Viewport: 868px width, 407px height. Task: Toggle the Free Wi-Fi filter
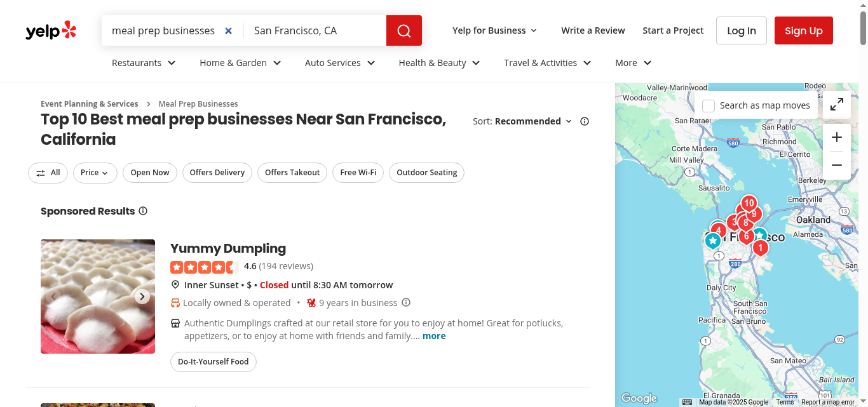click(358, 173)
